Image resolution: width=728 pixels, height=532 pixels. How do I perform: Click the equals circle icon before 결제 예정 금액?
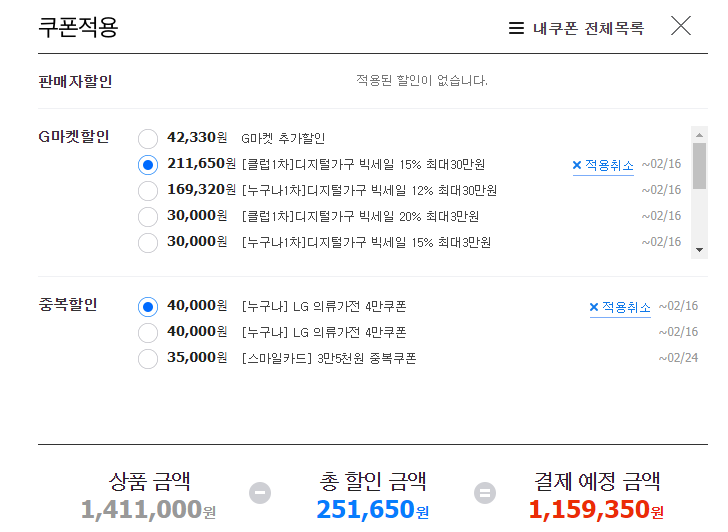[x=485, y=493]
